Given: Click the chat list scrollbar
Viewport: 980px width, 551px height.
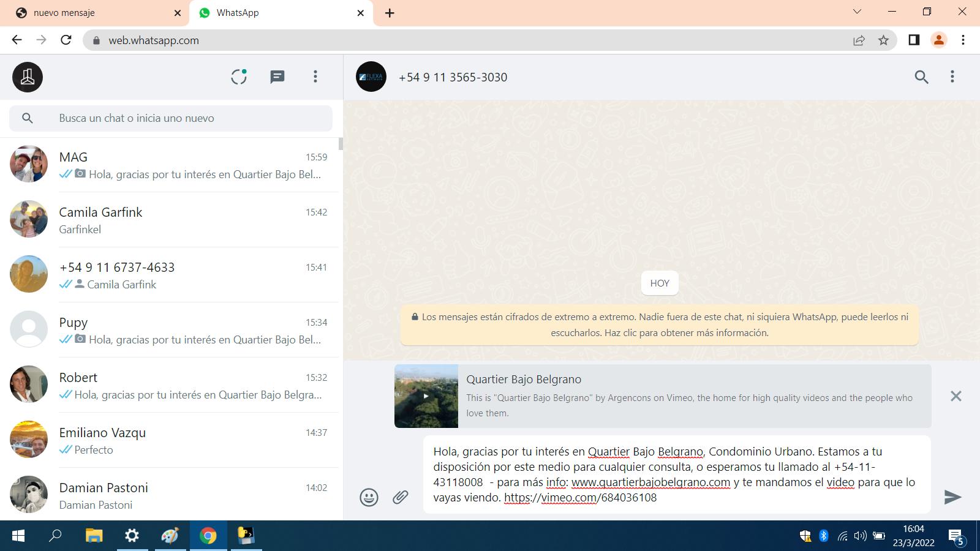Looking at the screenshot, I should tap(341, 144).
